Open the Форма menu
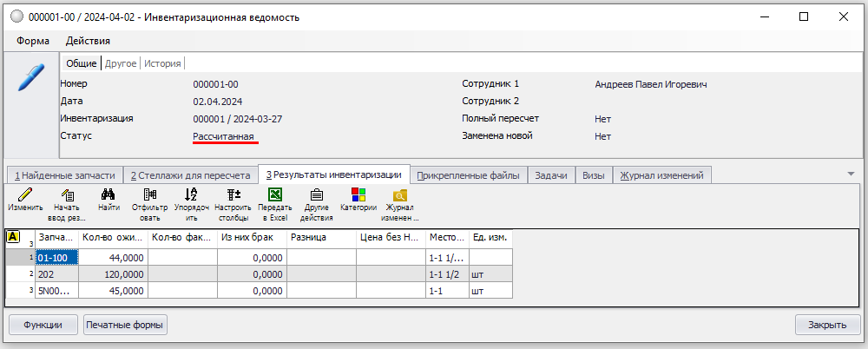Image resolution: width=868 pixels, height=349 pixels. 32,41
